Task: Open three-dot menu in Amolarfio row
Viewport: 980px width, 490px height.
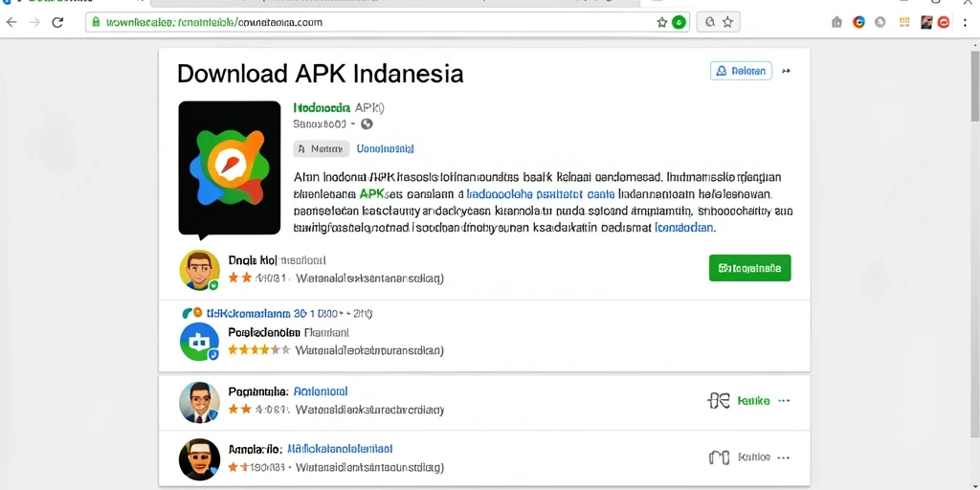Action: [784, 457]
